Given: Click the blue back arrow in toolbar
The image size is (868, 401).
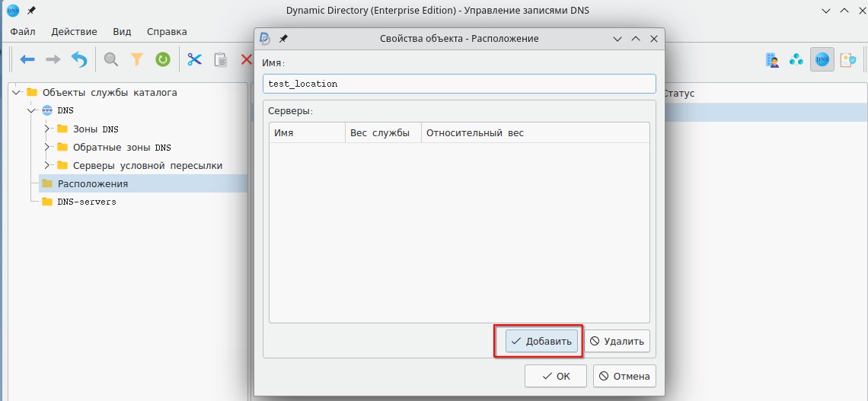Looking at the screenshot, I should pyautogui.click(x=28, y=59).
